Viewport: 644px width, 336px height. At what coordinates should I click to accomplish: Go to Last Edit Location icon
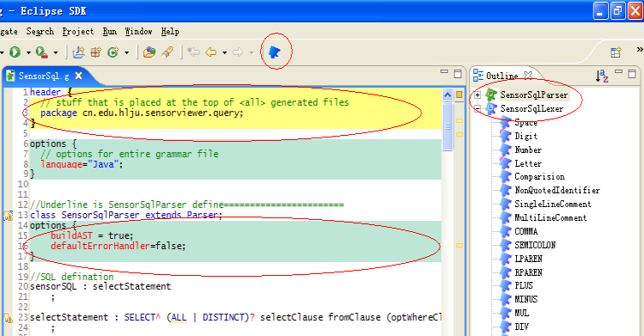[x=193, y=52]
